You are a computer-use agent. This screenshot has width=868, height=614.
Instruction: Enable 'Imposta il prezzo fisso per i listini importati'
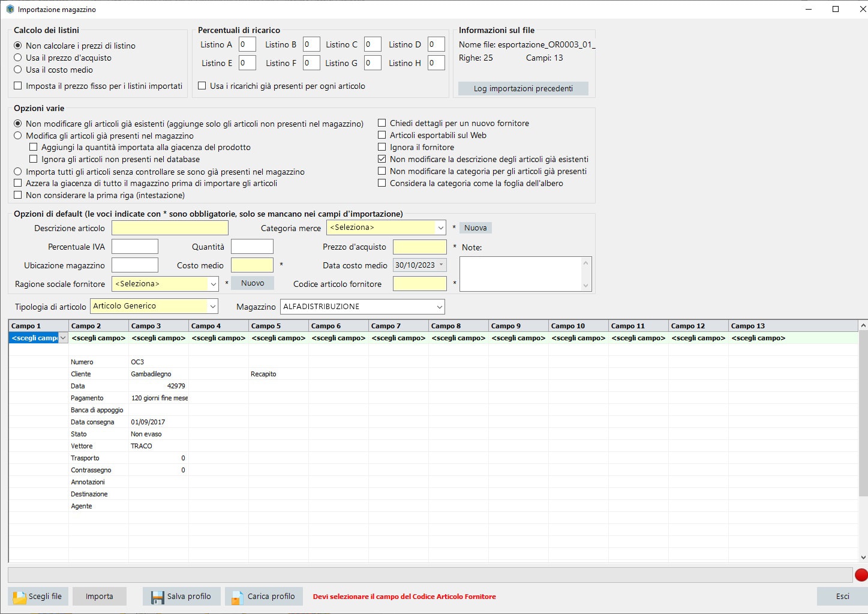18,86
